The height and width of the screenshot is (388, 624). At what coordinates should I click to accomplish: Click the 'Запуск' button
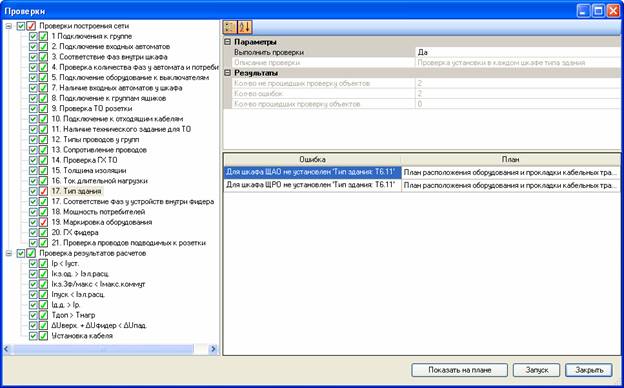[x=536, y=370]
